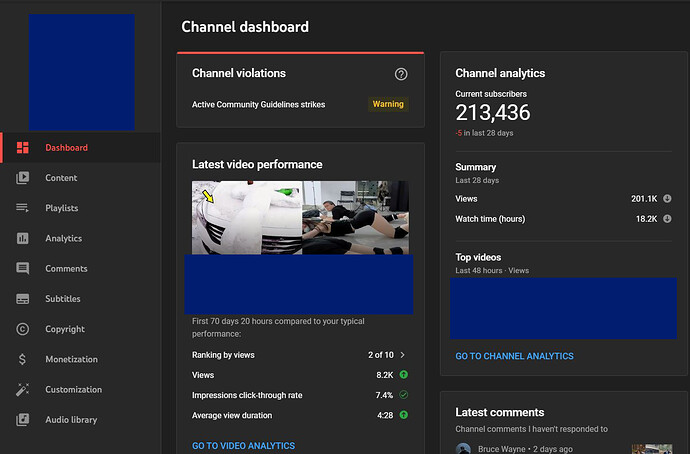690x454 pixels.
Task: Click the Content video icon in sidebar
Action: coord(22,178)
